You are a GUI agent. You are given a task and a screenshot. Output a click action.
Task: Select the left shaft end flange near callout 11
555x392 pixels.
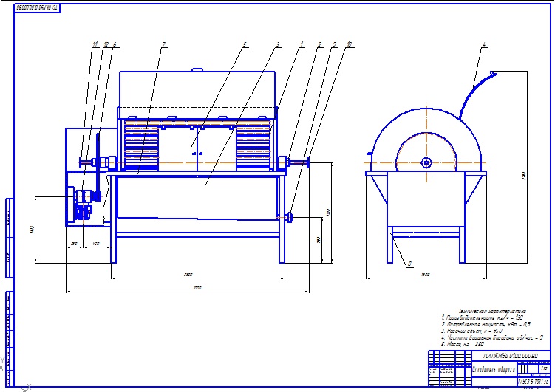tap(81, 162)
